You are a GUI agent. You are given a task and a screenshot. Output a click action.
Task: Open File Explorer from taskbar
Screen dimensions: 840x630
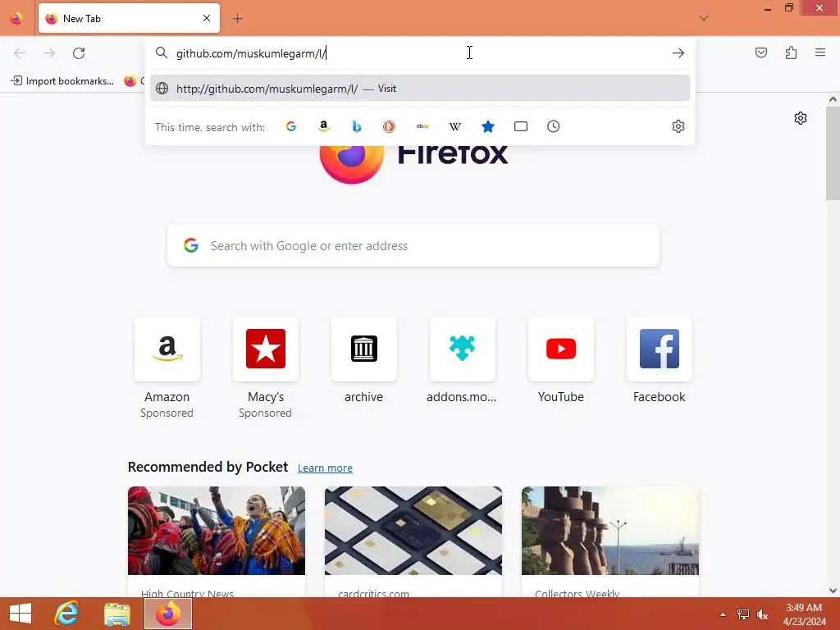pos(116,614)
